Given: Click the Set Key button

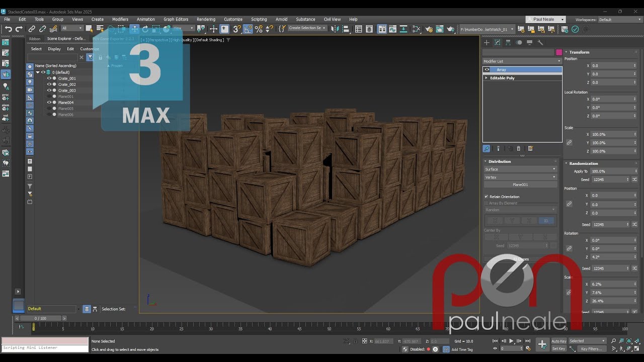Looking at the screenshot, I should click(558, 349).
